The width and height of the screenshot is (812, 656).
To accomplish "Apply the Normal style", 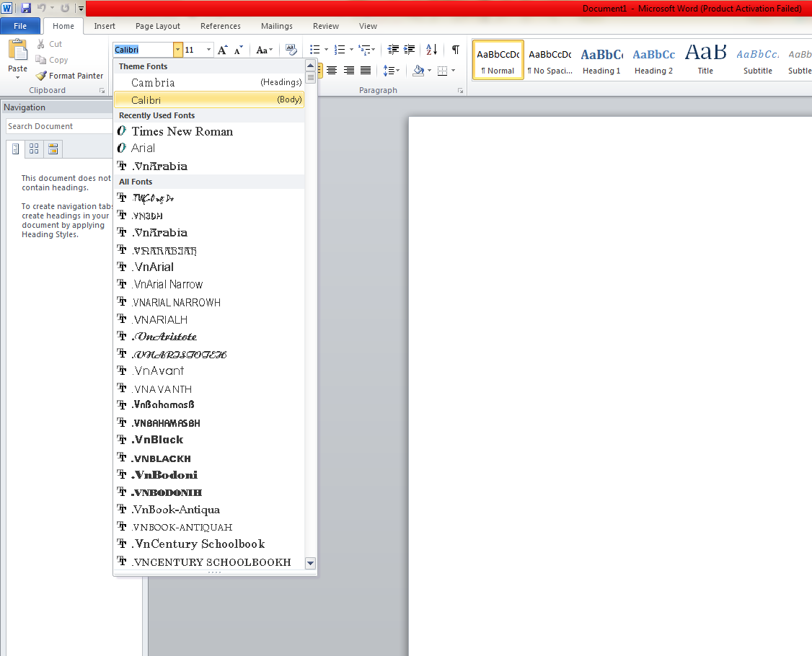I will click(x=498, y=60).
